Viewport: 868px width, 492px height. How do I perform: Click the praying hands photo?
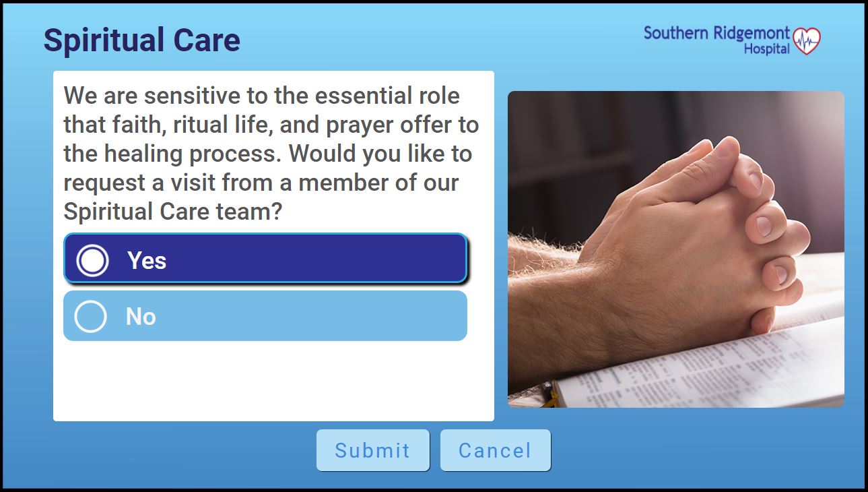[x=675, y=249]
